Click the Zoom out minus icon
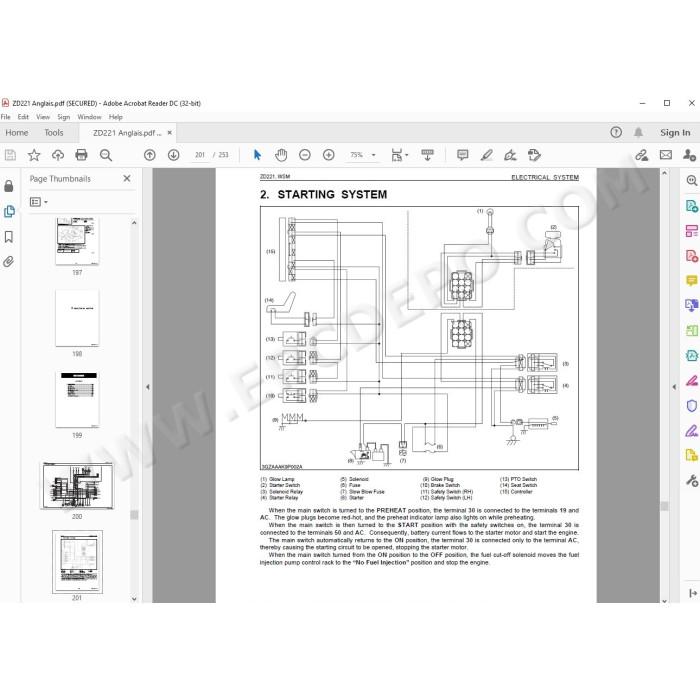Image resolution: width=700 pixels, height=700 pixels. pyautogui.click(x=304, y=155)
